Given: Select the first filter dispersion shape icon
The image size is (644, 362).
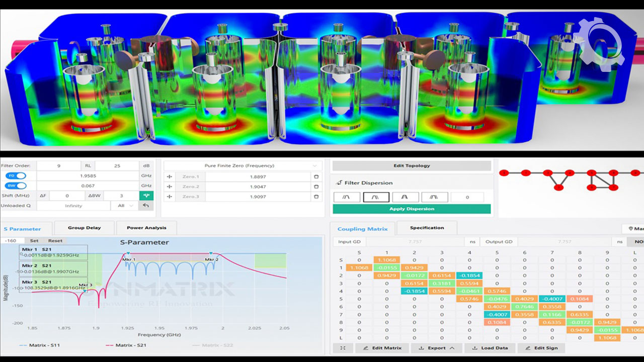Looking at the screenshot, I should 347,197.
